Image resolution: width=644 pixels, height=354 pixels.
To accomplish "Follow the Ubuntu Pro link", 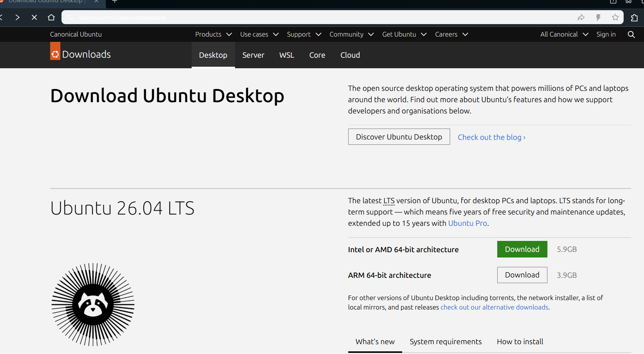I will click(x=467, y=223).
